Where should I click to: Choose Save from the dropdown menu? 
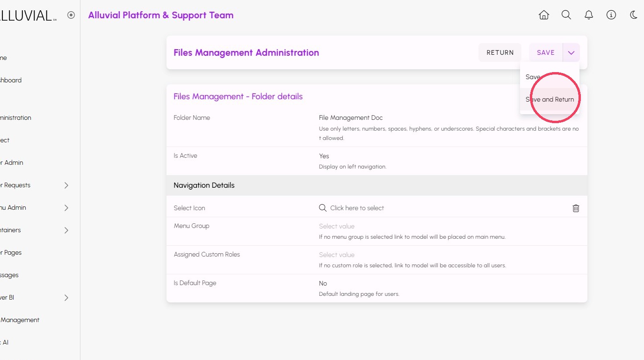coord(550,77)
